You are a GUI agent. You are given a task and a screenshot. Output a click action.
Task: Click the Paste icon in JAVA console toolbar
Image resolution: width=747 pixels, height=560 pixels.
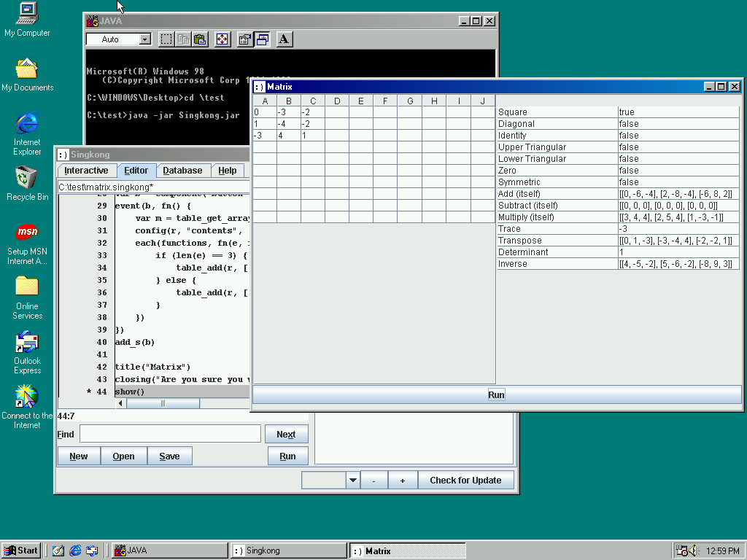click(x=200, y=39)
